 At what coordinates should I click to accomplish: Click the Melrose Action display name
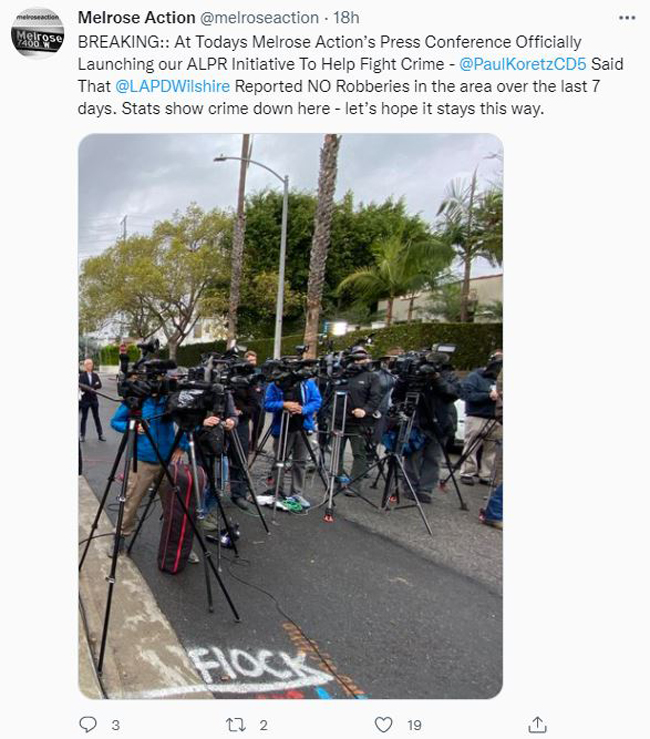click(136, 18)
